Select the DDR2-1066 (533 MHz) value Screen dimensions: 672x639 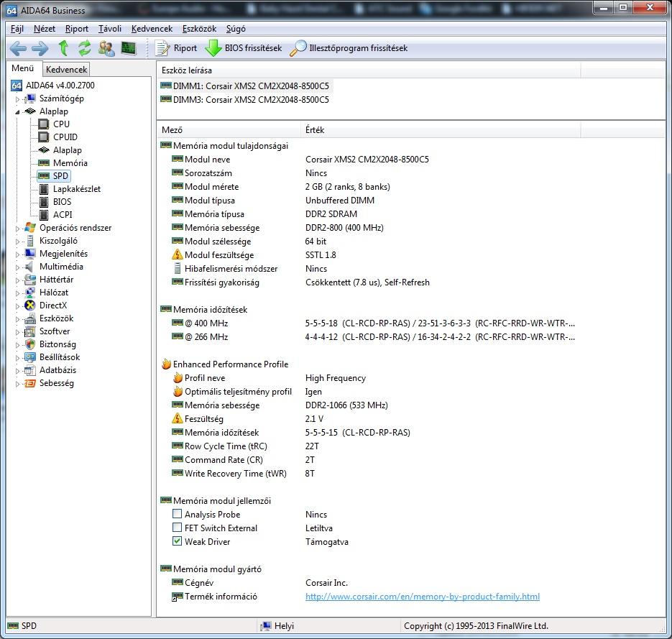tap(346, 405)
